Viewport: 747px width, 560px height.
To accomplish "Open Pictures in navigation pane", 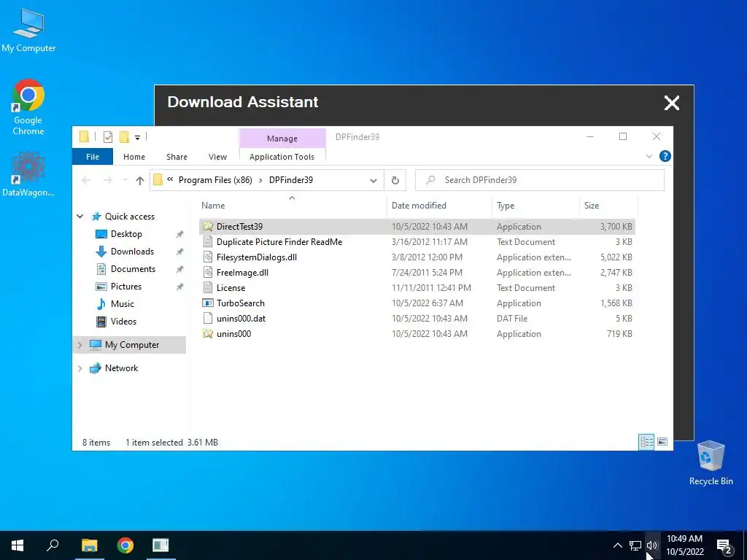I will [x=125, y=287].
